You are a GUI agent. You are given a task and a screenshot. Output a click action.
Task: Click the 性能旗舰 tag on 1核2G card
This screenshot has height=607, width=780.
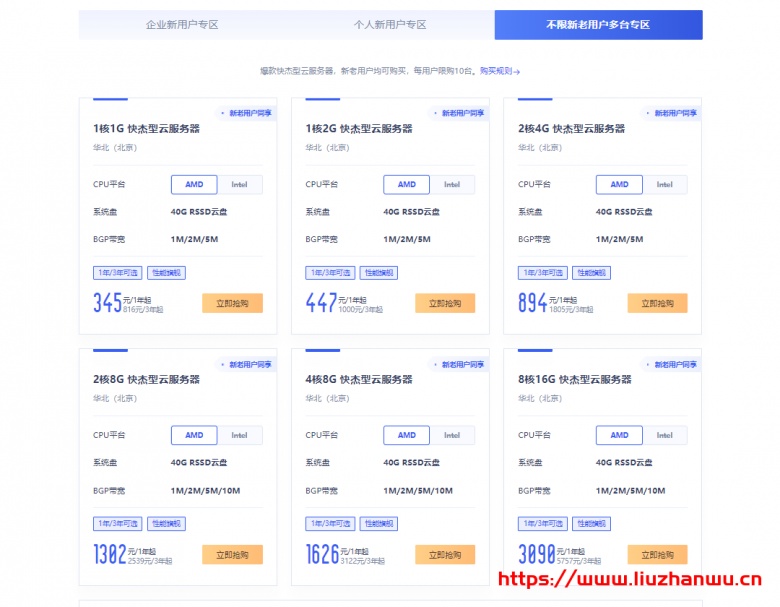379,273
